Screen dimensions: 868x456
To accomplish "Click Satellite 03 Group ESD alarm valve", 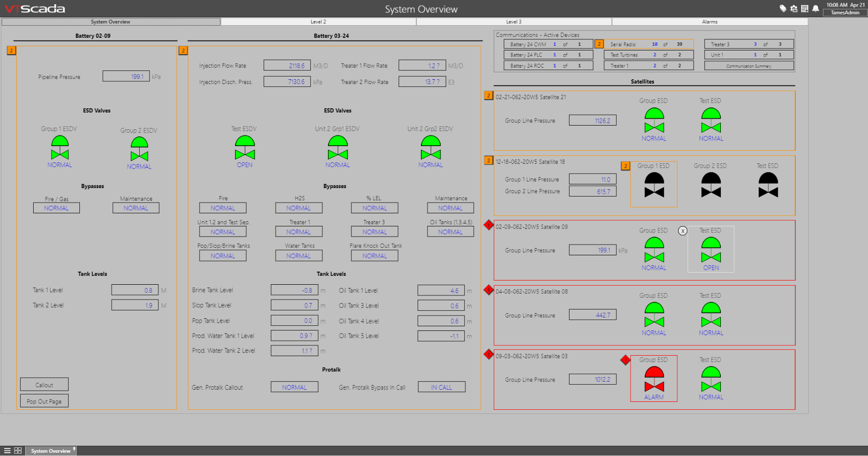I will (x=654, y=379).
